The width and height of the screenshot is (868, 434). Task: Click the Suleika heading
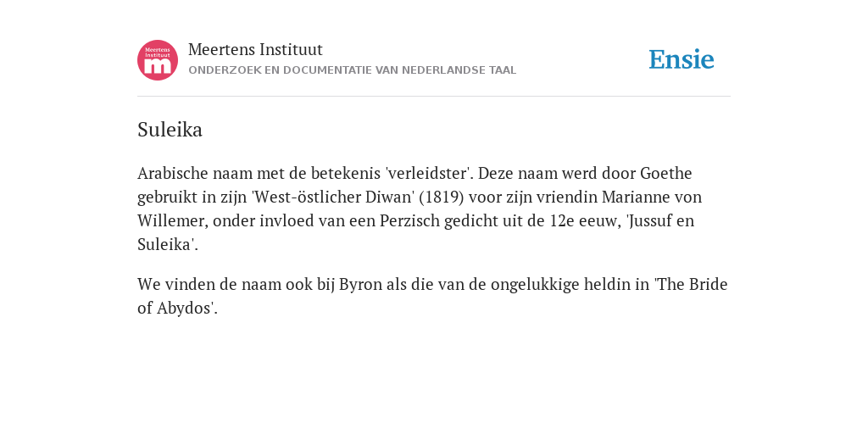pyautogui.click(x=170, y=130)
